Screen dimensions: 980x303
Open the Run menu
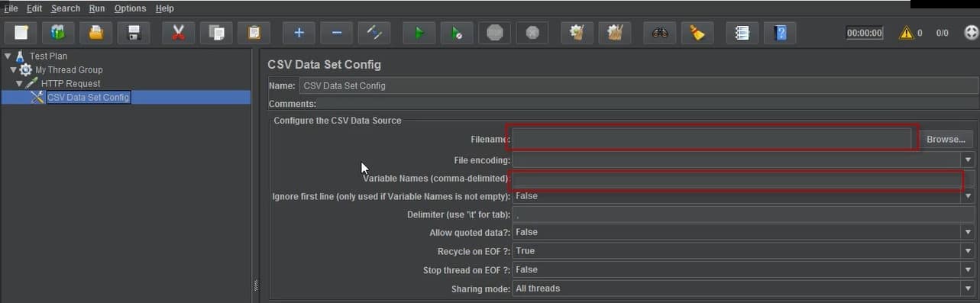click(97, 8)
